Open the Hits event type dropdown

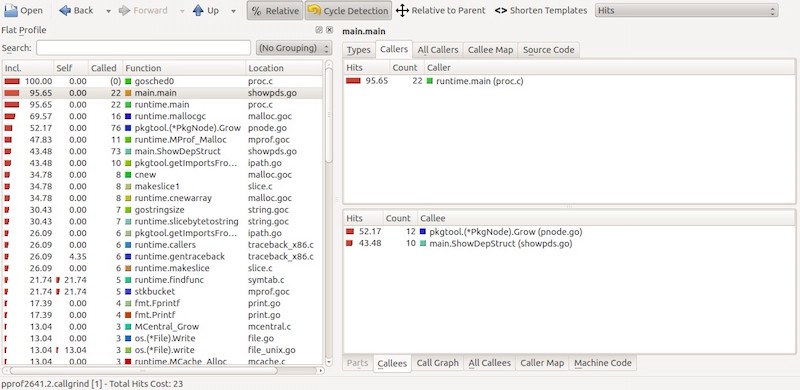point(686,10)
